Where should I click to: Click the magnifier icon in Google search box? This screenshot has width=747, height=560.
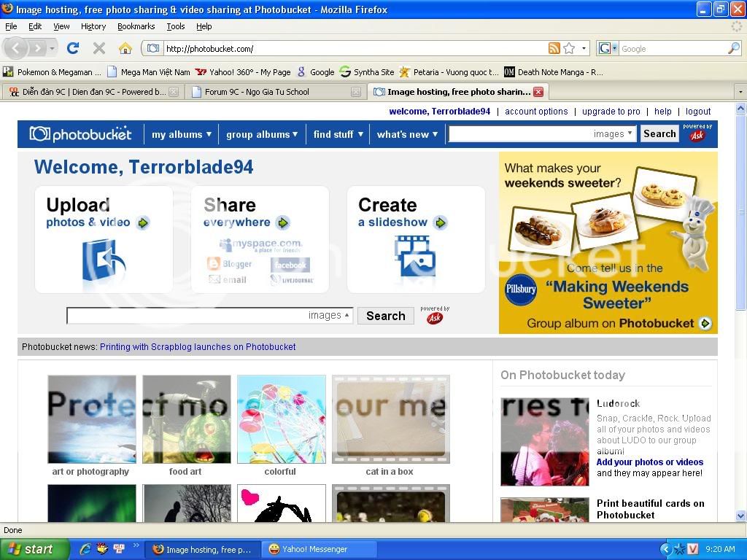[733, 48]
